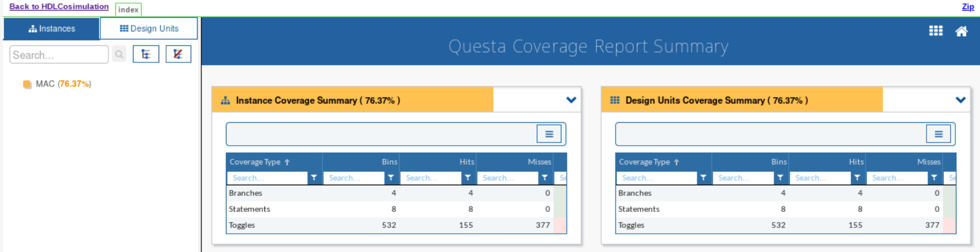Screen dimensions: 980x252
Task: Download report via the Zip link
Action: 968,6
